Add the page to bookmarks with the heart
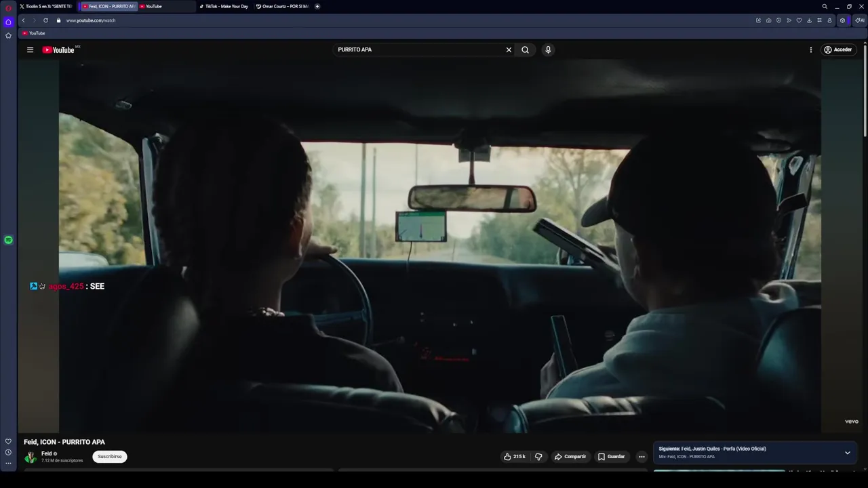868x488 pixels. pos(799,20)
